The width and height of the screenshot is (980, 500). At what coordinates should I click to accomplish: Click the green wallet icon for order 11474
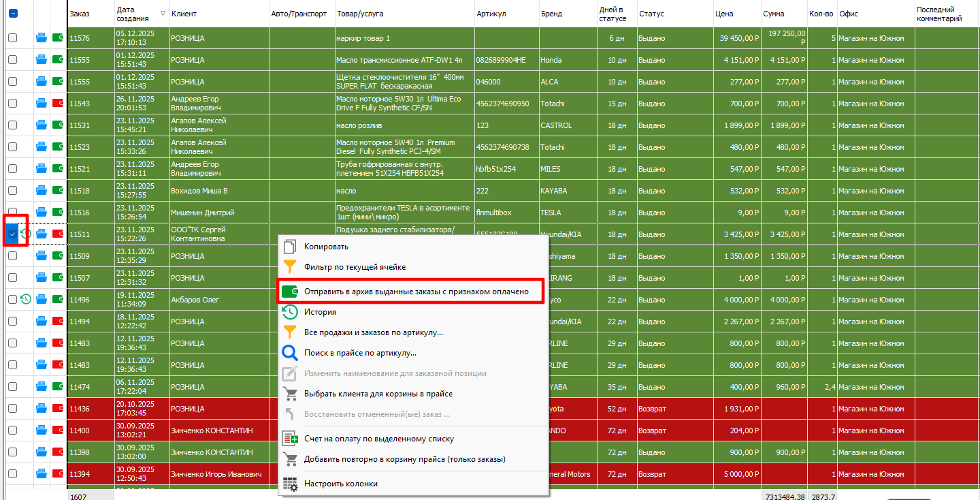tap(58, 387)
